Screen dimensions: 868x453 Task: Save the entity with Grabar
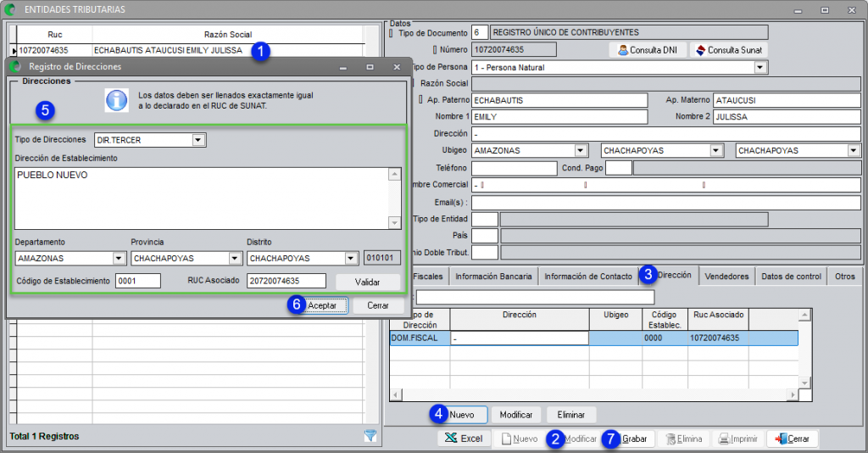click(x=629, y=439)
